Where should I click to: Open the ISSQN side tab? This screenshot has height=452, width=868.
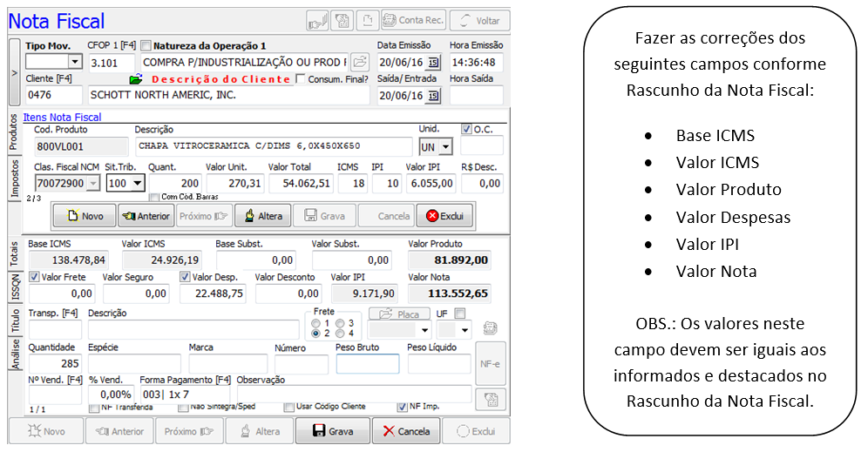coord(14,285)
